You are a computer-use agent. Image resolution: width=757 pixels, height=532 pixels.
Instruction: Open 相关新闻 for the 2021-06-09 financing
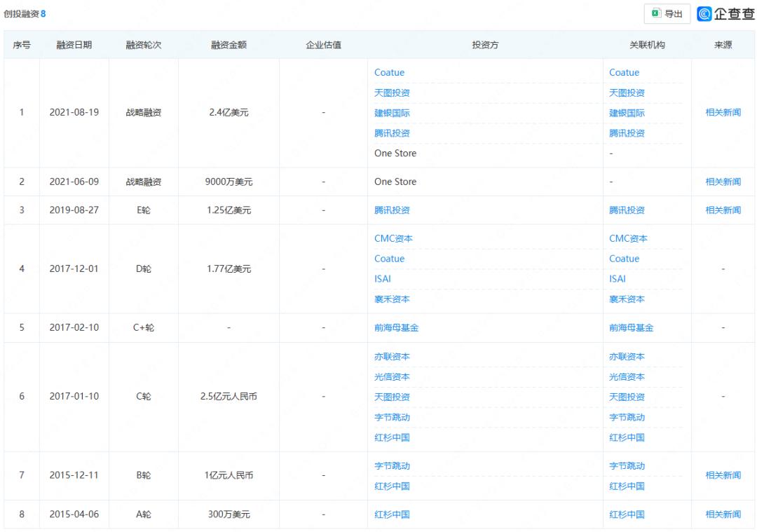(723, 182)
